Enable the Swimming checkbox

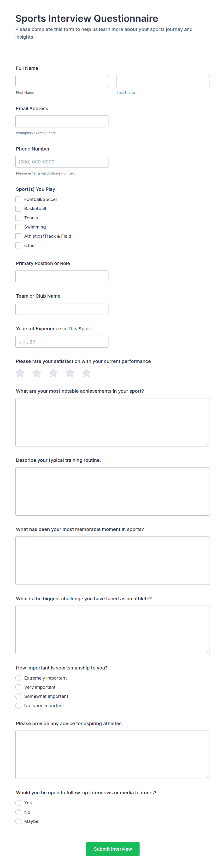click(x=18, y=227)
